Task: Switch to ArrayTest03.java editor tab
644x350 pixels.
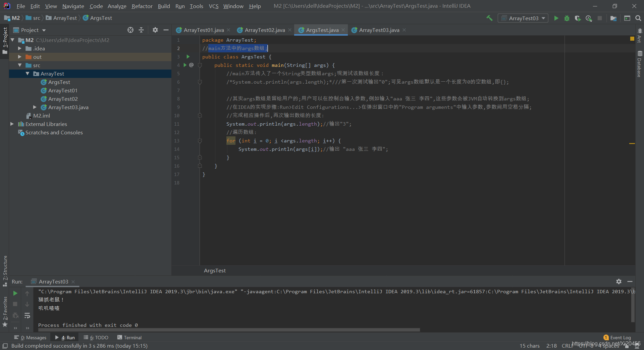Action: tap(379, 30)
